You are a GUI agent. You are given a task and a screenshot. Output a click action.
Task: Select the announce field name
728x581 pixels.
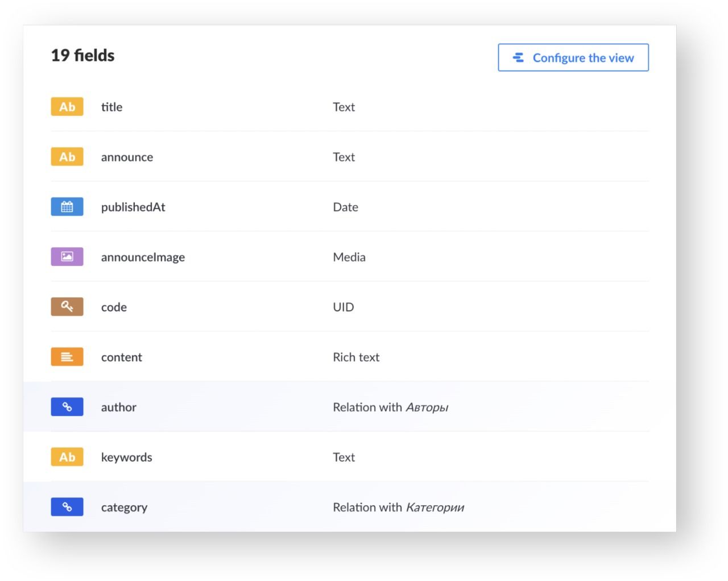click(x=127, y=157)
